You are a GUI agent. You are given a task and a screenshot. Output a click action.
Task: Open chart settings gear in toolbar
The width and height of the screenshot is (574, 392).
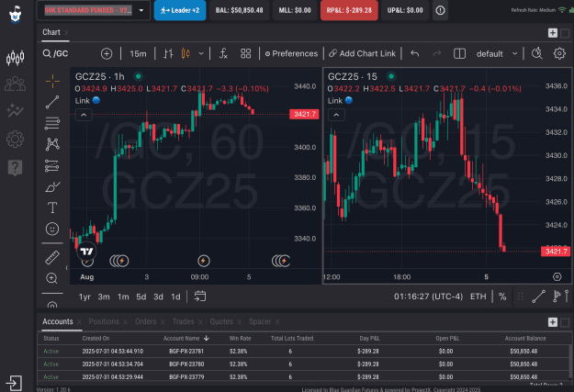click(x=559, y=54)
